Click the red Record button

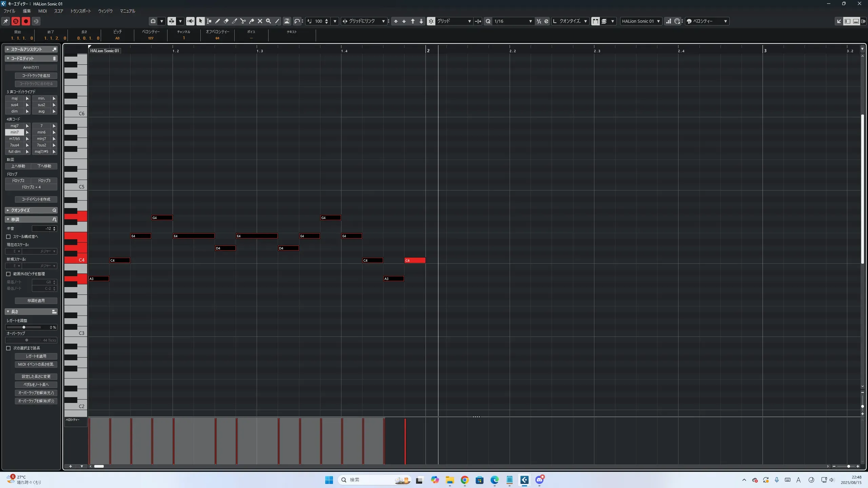[x=26, y=21]
